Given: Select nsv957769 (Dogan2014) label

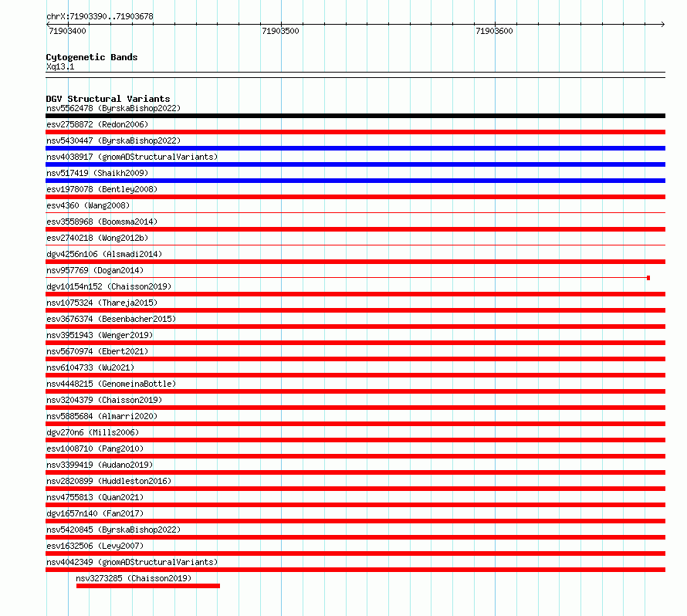Looking at the screenshot, I should (95, 270).
